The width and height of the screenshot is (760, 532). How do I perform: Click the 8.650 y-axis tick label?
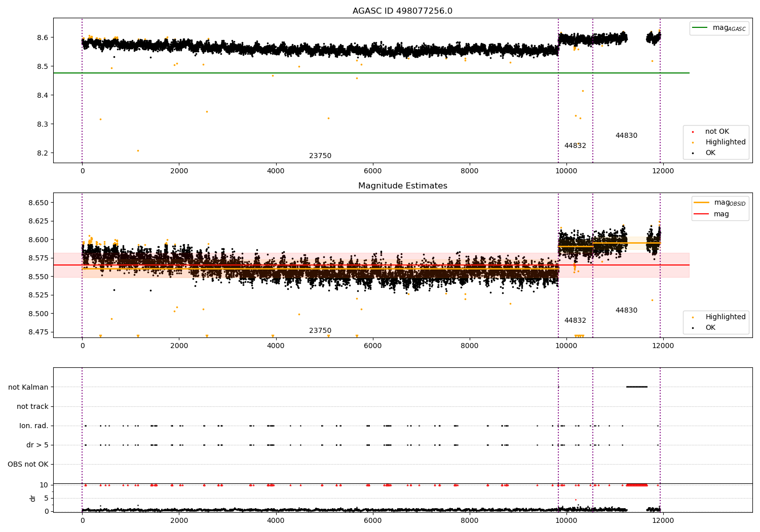[x=39, y=203]
